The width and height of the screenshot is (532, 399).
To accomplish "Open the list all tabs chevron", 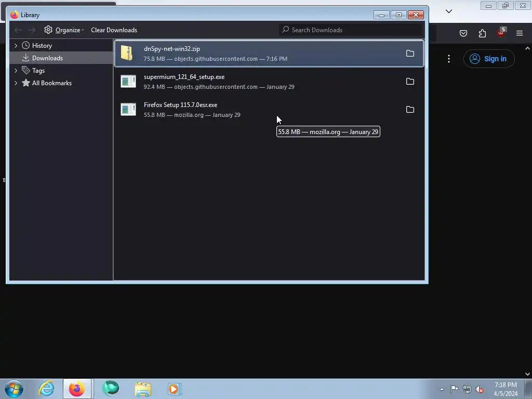I will [449, 11].
